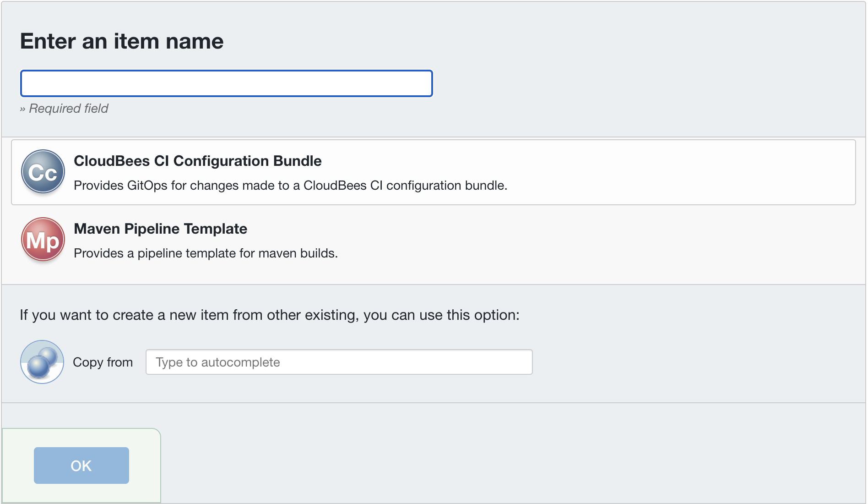Click the red 'Mp' Maven Pipeline icon
This screenshot has height=504, width=868.
(43, 240)
